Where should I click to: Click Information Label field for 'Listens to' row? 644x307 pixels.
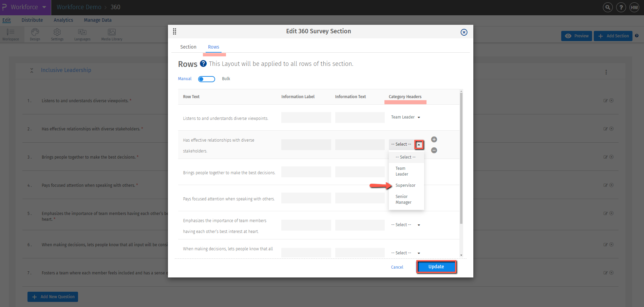pyautogui.click(x=306, y=118)
